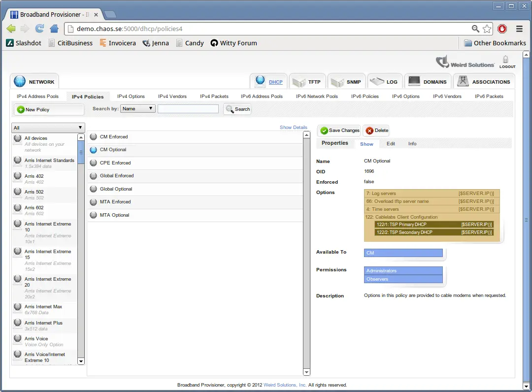Click the Network globe icon
Viewport: 532px width, 392px height.
click(x=20, y=82)
